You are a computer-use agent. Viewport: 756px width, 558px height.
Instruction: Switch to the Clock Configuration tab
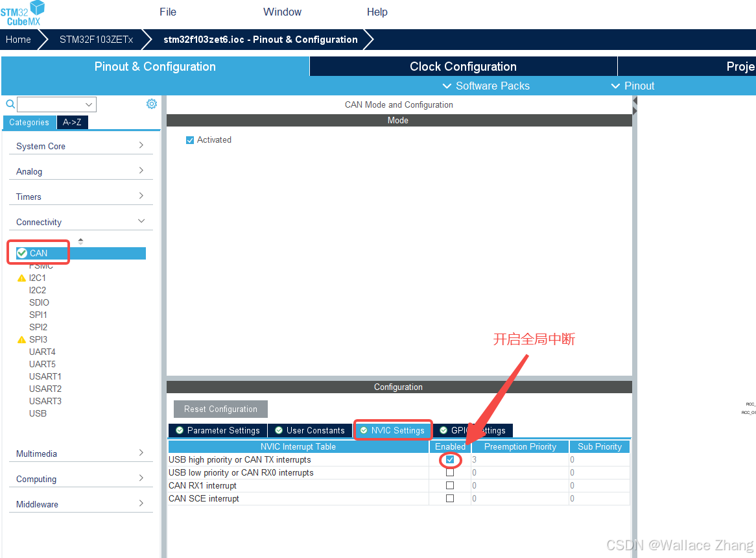463,67
